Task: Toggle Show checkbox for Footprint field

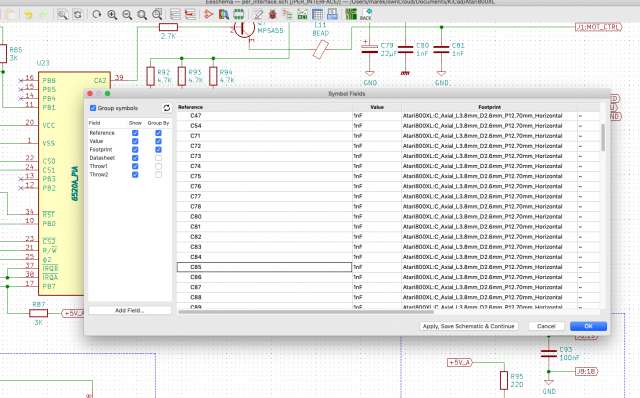Action: click(135, 150)
